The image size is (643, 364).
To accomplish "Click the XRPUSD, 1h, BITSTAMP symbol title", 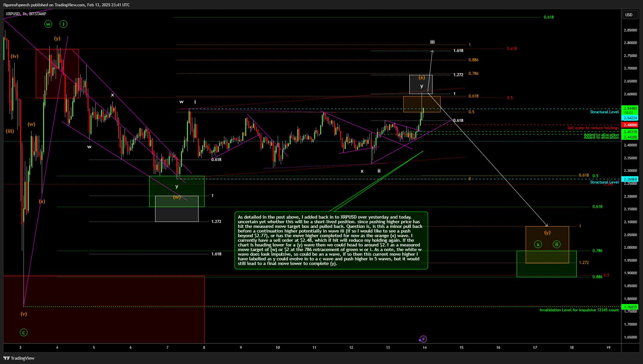I will click(x=26, y=14).
